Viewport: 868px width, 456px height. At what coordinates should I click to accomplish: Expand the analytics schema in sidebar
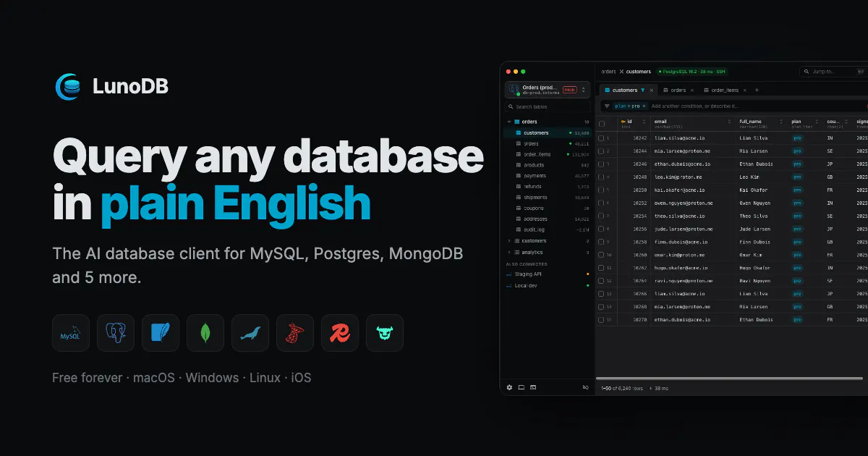point(509,252)
